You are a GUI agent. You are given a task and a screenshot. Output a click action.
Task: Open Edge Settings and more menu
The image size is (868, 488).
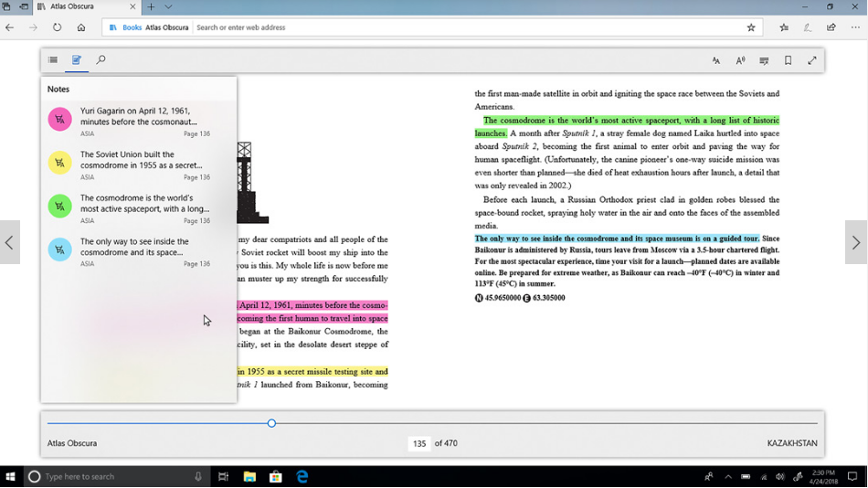tap(855, 27)
